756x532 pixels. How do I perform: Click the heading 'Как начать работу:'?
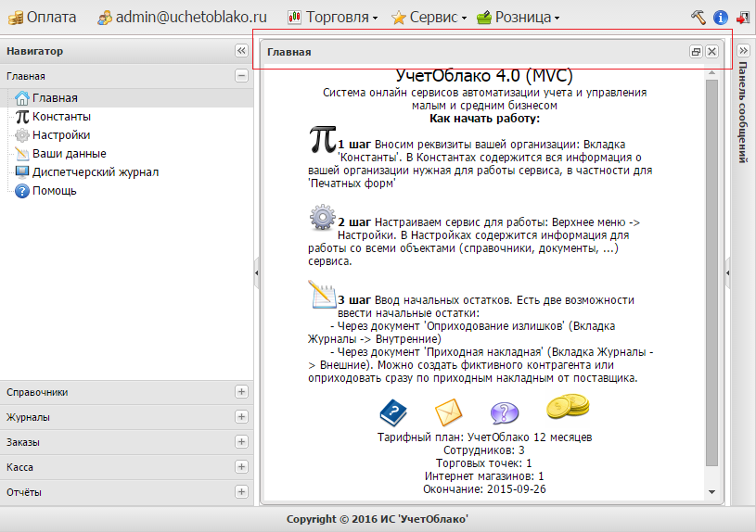[x=484, y=119]
